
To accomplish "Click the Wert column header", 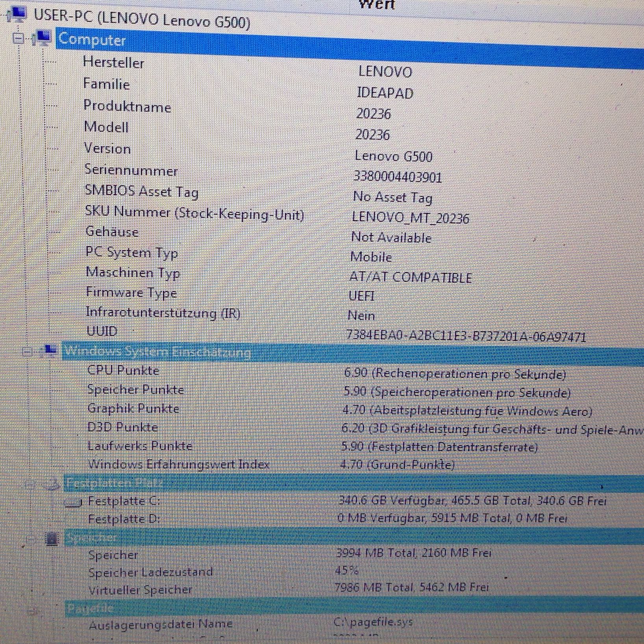I will click(x=377, y=5).
